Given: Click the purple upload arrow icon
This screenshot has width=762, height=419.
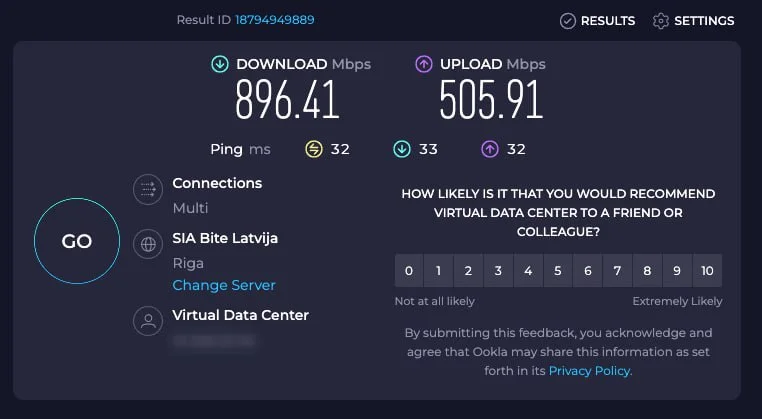Looking at the screenshot, I should coord(424,64).
